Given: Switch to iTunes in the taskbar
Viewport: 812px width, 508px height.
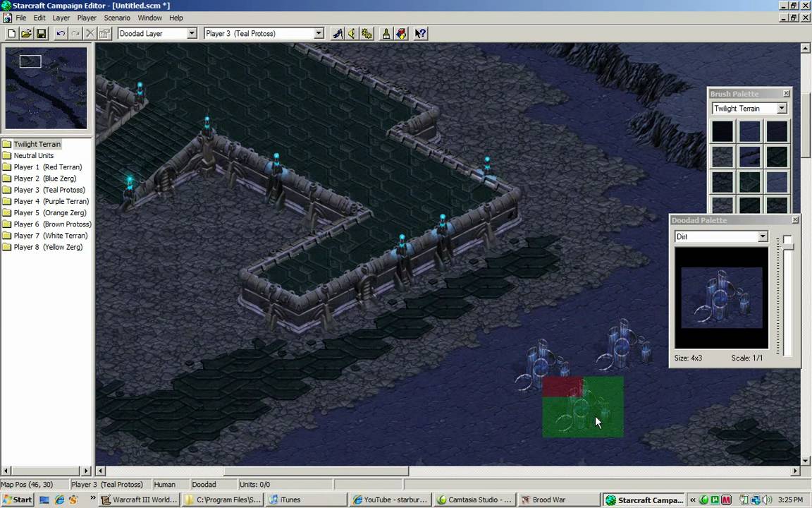Looking at the screenshot, I should tap(305, 500).
